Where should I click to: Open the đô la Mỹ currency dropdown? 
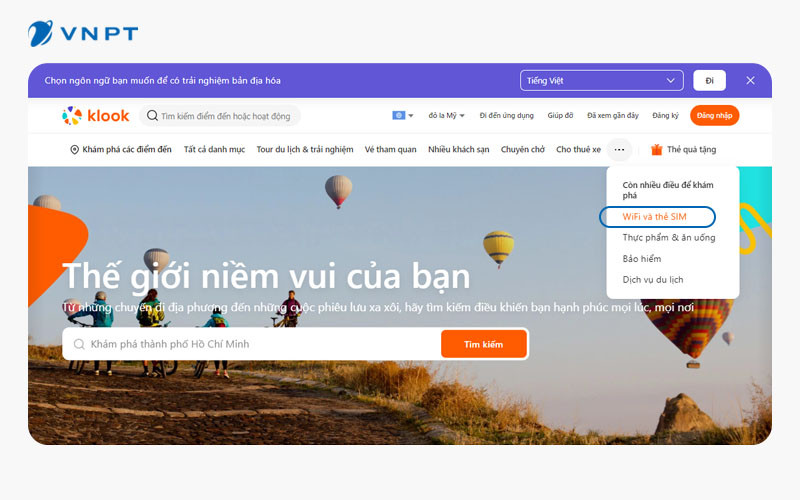click(x=446, y=116)
